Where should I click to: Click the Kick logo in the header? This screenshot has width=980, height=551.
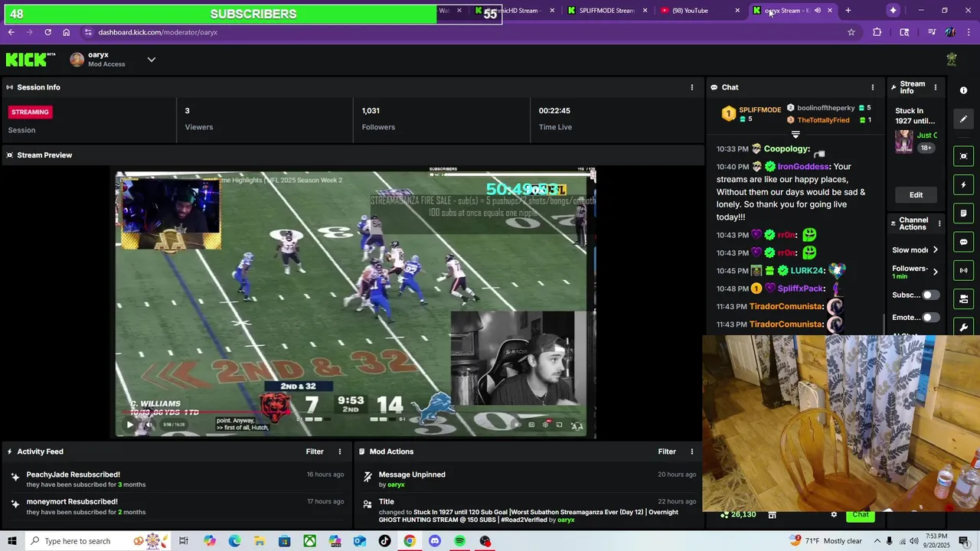(31, 60)
